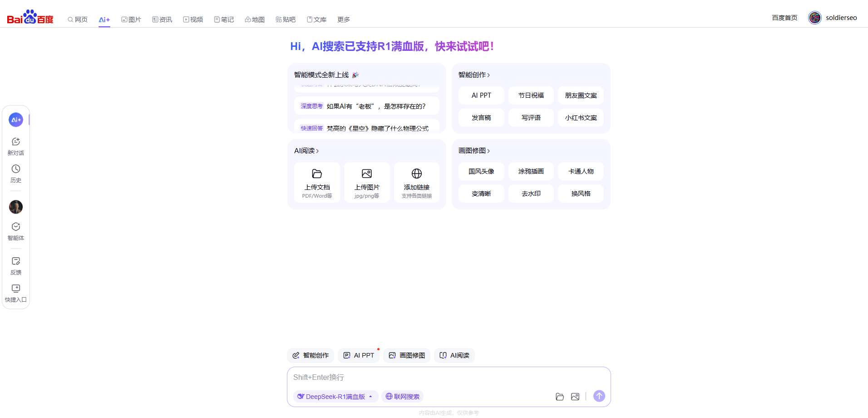Switch to the 图片 tab

point(131,20)
